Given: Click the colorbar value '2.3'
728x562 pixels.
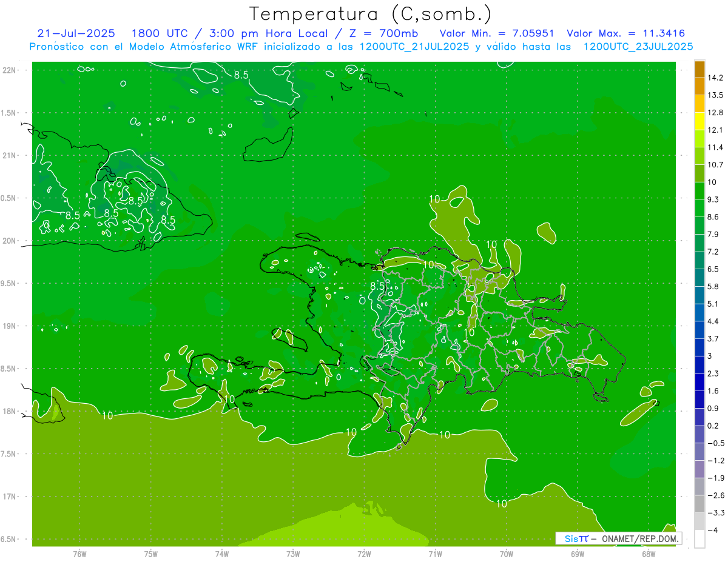Looking at the screenshot, I should [x=713, y=373].
